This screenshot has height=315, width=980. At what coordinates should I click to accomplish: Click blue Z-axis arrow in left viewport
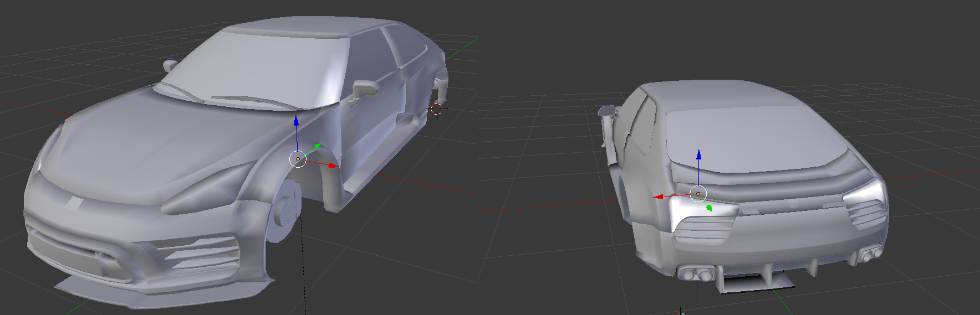(x=296, y=120)
